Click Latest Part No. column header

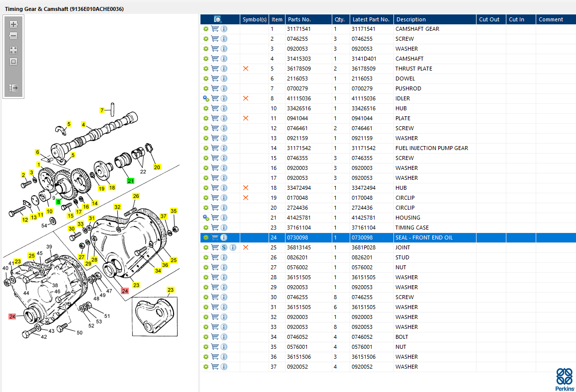(372, 19)
